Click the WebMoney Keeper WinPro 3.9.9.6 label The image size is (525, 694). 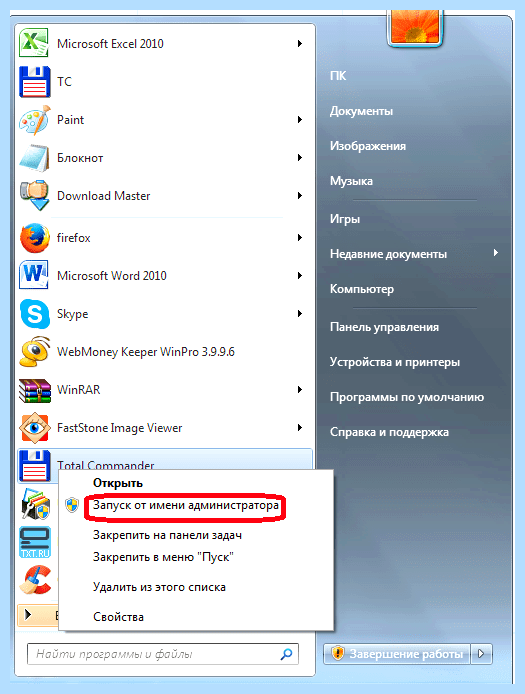[146, 352]
